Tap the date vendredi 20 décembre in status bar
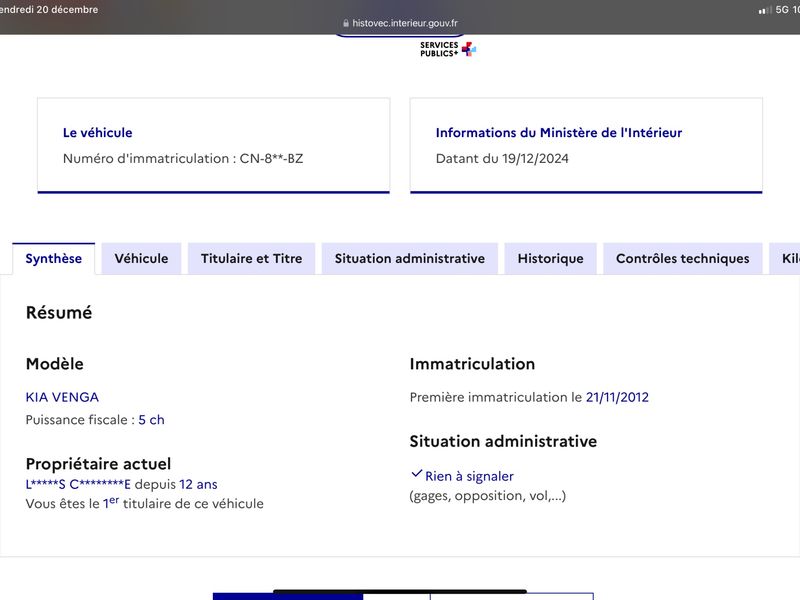 click(49, 9)
